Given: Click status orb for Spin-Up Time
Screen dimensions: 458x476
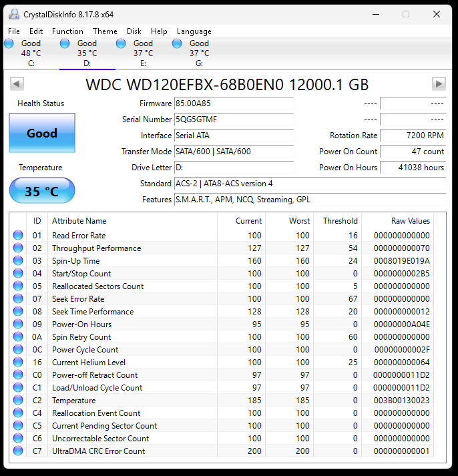Looking at the screenshot, I should click(x=18, y=261).
